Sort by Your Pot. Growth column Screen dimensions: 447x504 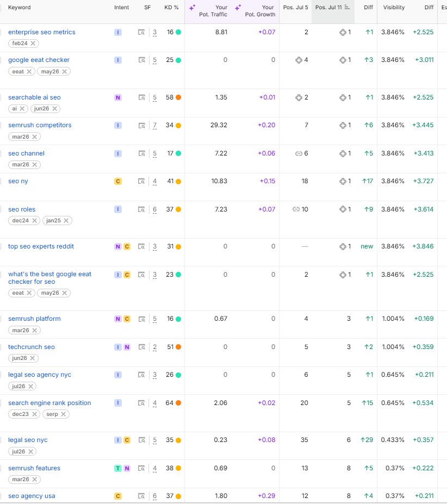(260, 11)
